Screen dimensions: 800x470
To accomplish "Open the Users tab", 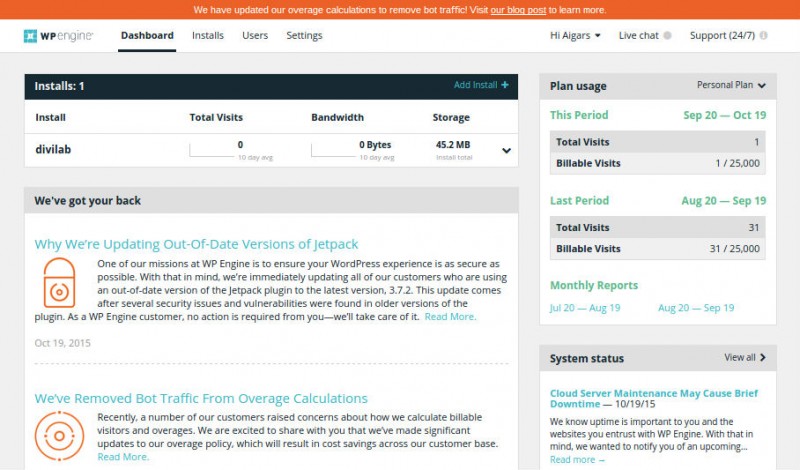I will pos(255,36).
